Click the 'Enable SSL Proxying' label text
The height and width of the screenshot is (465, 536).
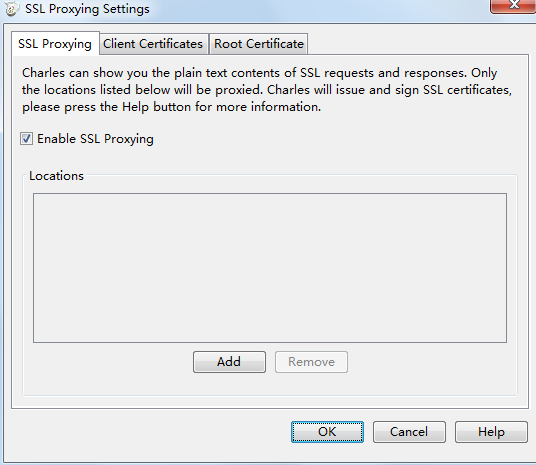click(95, 139)
